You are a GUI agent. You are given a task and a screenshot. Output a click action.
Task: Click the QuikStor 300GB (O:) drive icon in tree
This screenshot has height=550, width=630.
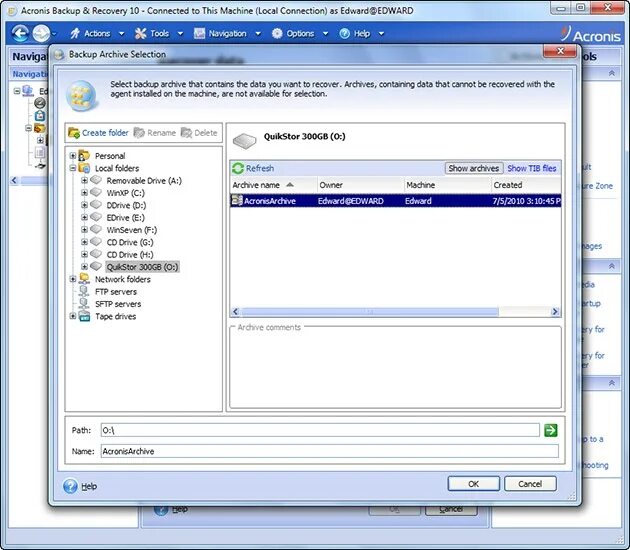click(96, 266)
